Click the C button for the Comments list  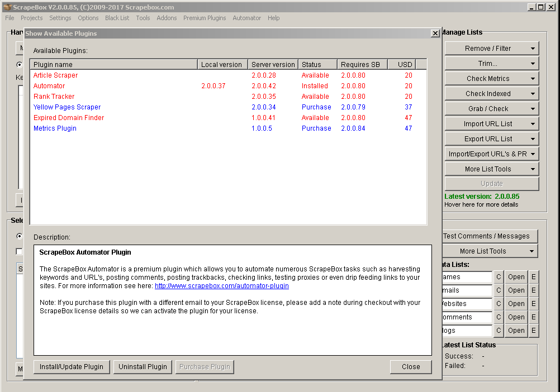coord(499,317)
